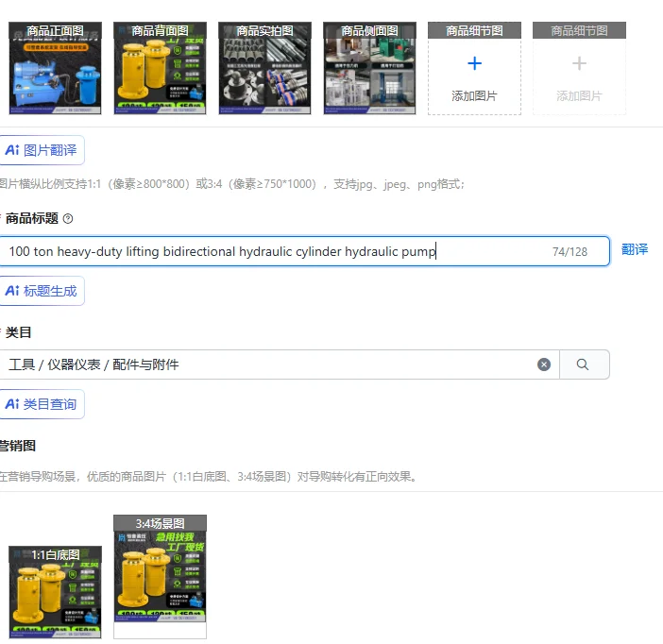Open the 类目 category selection field

click(x=279, y=364)
